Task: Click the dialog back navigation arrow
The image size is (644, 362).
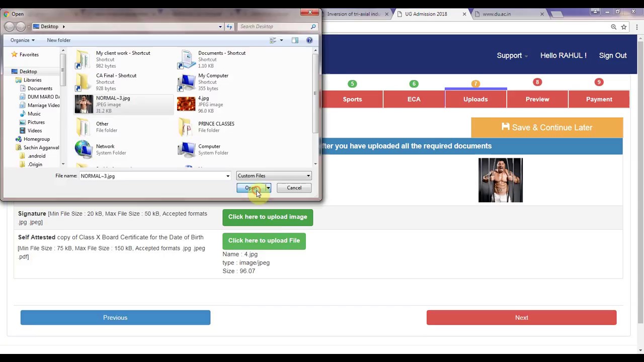Action: pyautogui.click(x=10, y=27)
